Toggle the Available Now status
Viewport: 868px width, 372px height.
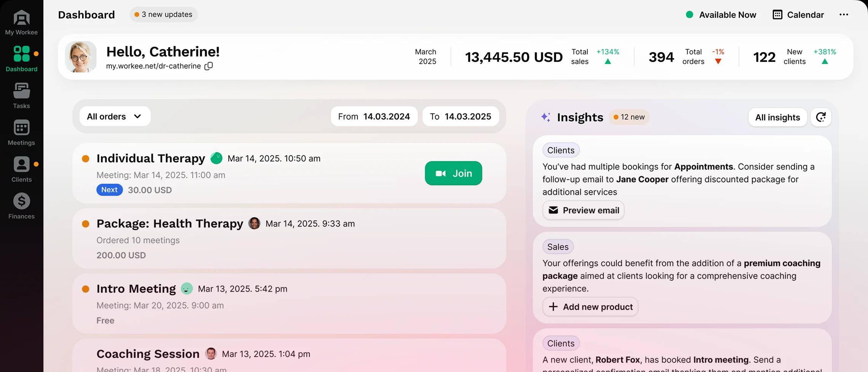coord(721,14)
